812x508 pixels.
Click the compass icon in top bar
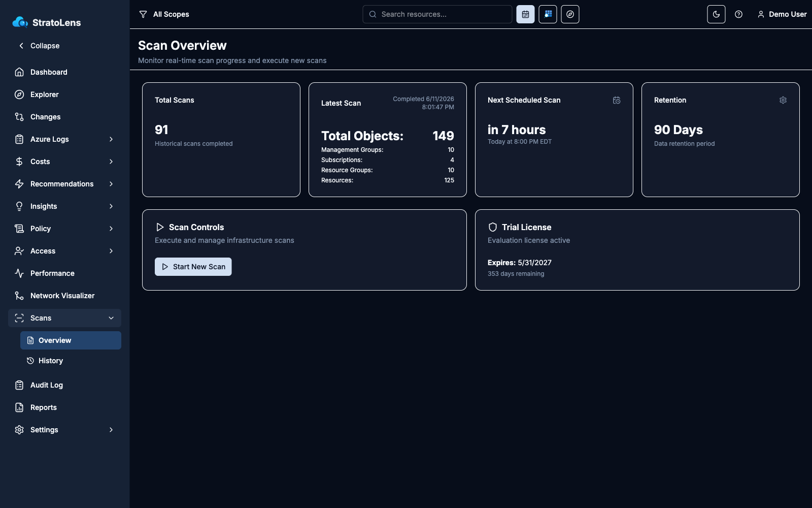(x=570, y=14)
